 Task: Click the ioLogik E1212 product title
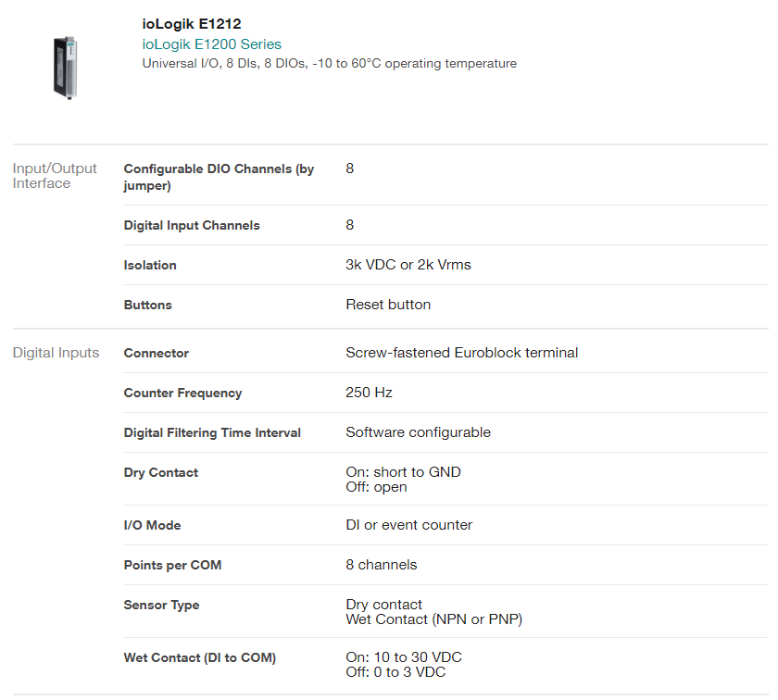pos(192,24)
